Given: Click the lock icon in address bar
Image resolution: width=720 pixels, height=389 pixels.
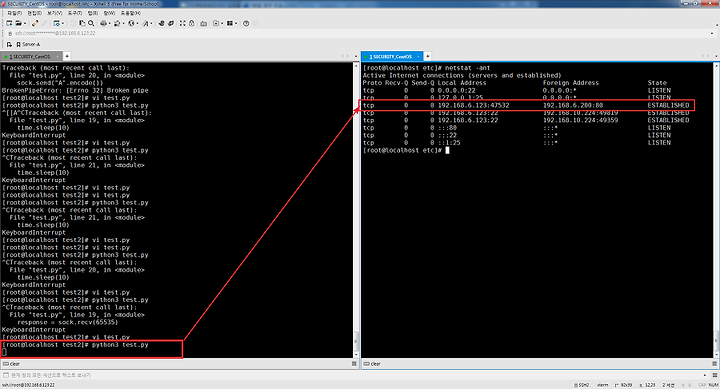Looking at the screenshot, I should click(x=10, y=34).
